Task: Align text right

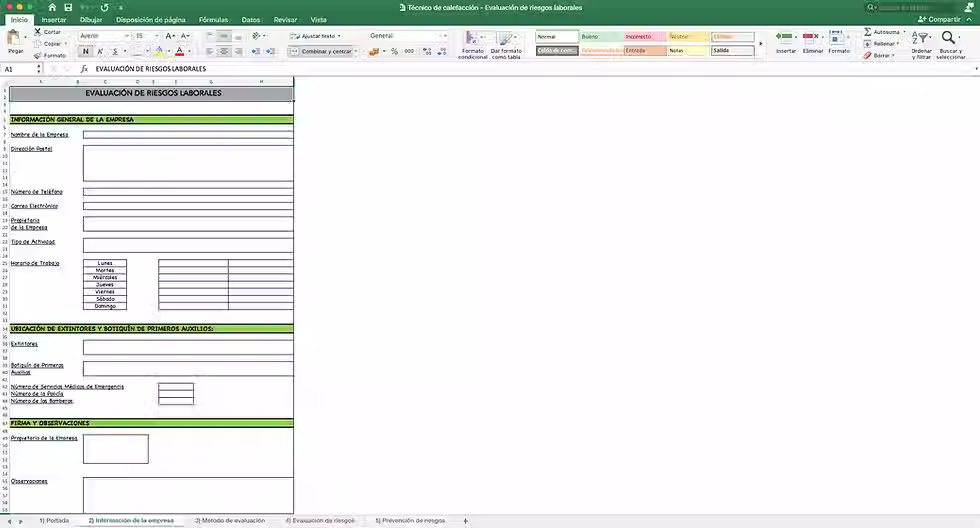Action: click(x=238, y=51)
